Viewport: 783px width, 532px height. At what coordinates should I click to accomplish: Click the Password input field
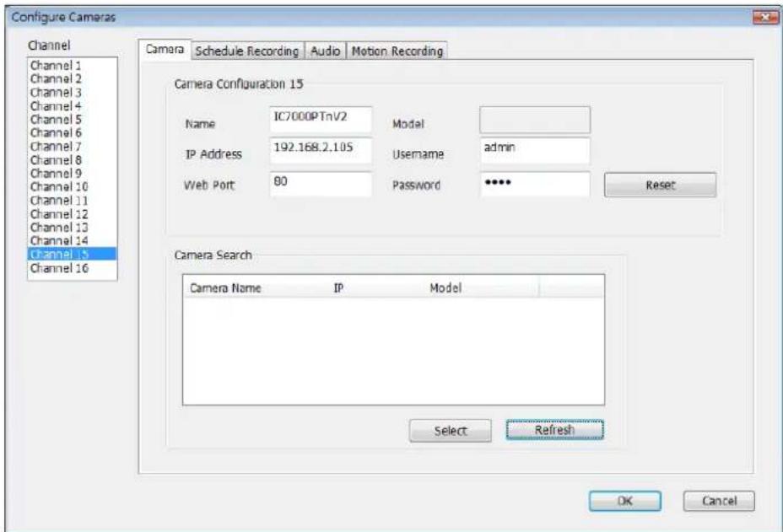point(535,184)
